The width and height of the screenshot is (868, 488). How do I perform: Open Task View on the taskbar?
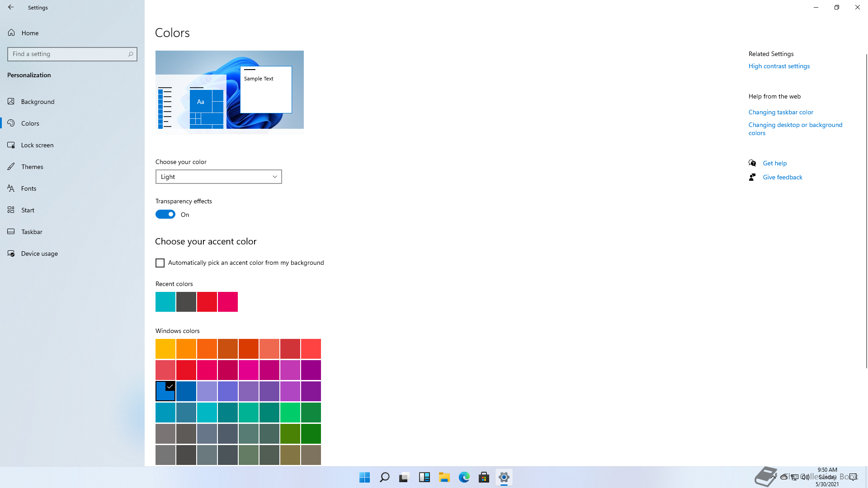coord(405,477)
